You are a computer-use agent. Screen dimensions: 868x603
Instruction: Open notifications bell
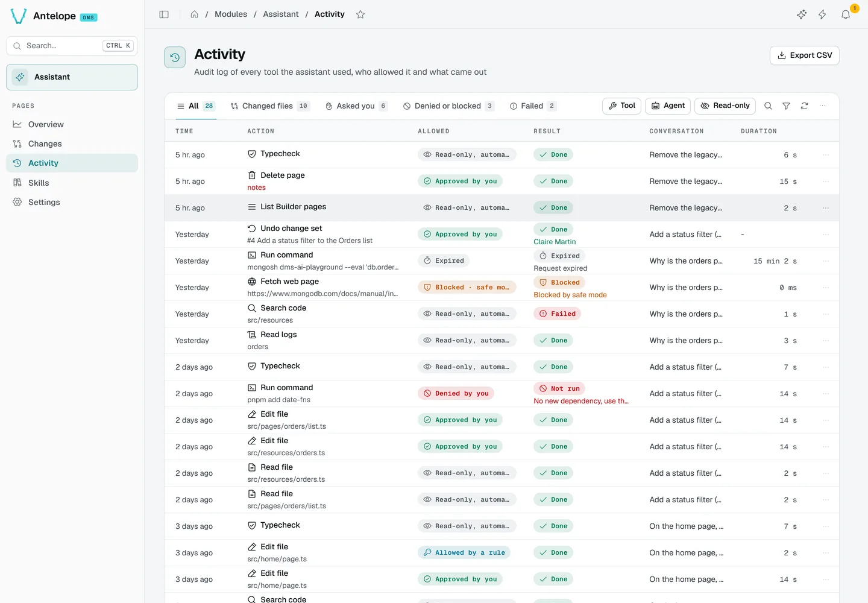(846, 14)
